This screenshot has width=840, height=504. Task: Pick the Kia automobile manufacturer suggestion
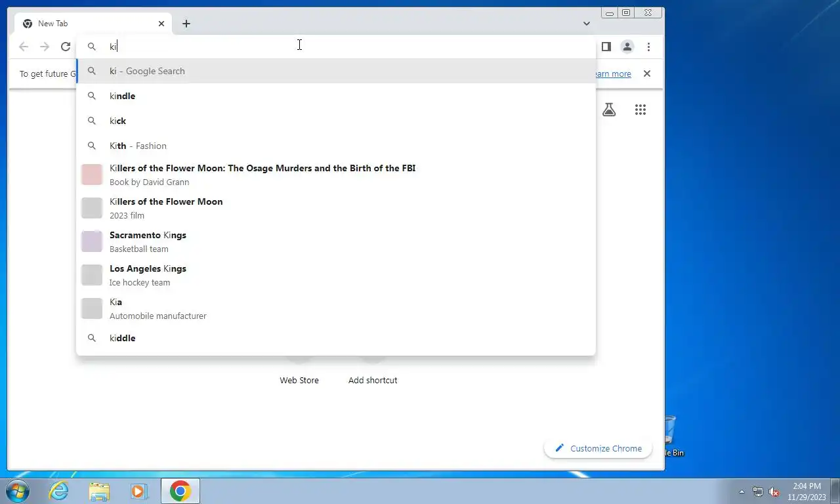coord(336,308)
